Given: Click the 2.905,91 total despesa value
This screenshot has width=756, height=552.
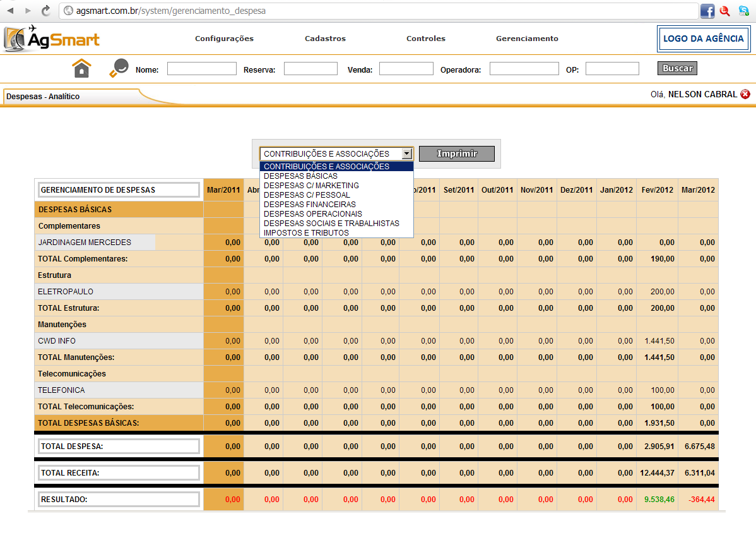Looking at the screenshot, I should pyautogui.click(x=659, y=447).
